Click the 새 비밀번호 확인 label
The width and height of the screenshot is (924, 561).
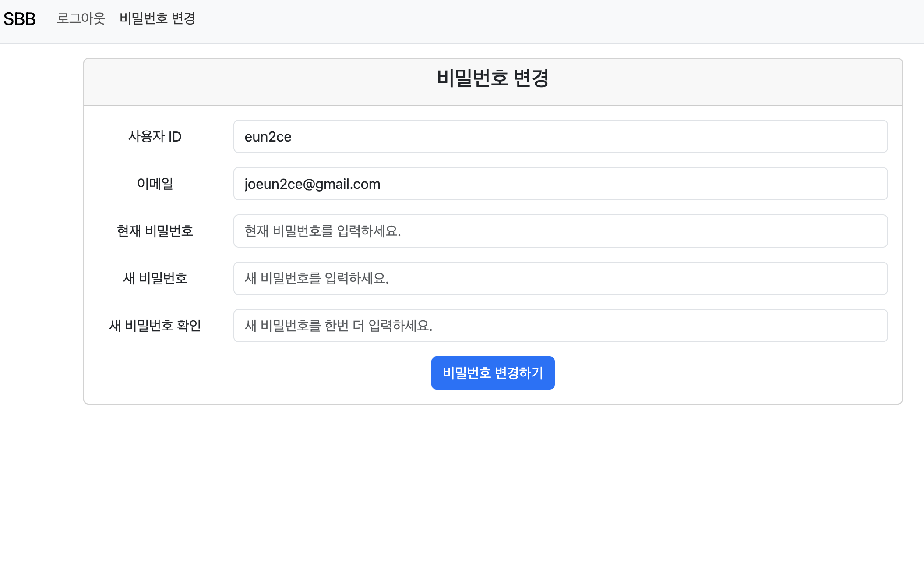pos(155,326)
